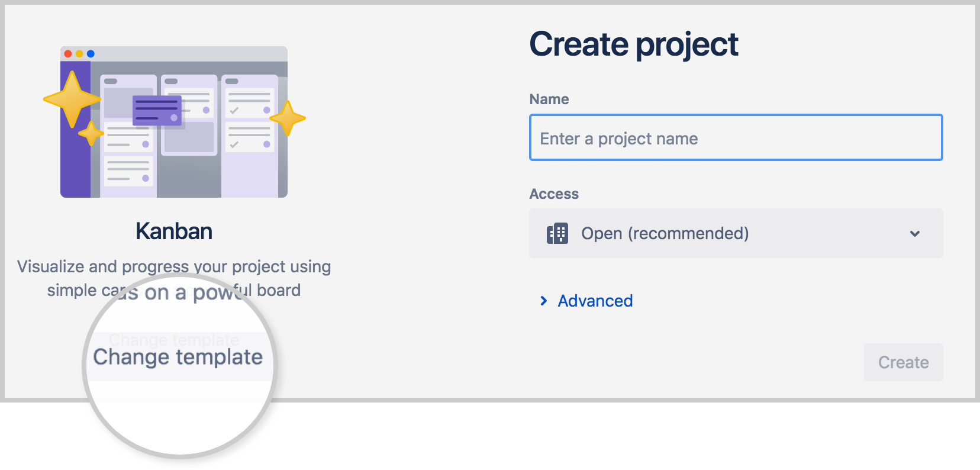The height and width of the screenshot is (470, 980).
Task: Click the small star sparkle below the large star
Action: click(x=92, y=134)
